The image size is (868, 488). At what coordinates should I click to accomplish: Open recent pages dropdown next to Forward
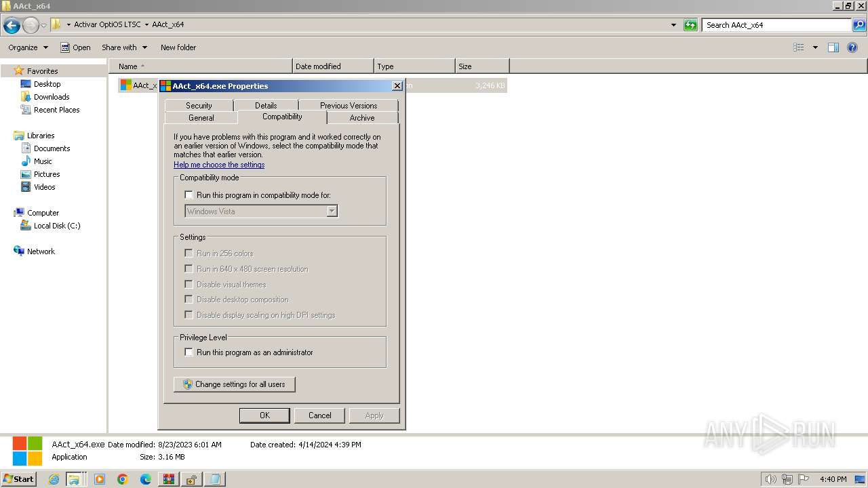[44, 25]
